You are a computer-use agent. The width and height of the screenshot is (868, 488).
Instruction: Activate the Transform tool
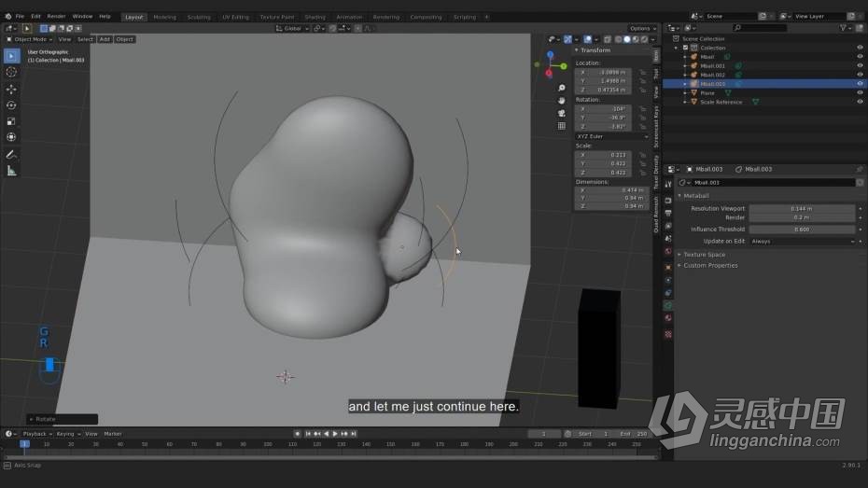11,136
